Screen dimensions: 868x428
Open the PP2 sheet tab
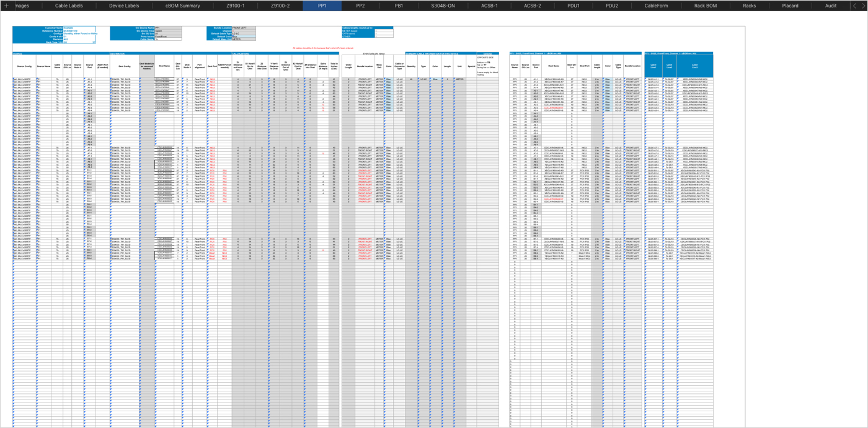click(360, 6)
